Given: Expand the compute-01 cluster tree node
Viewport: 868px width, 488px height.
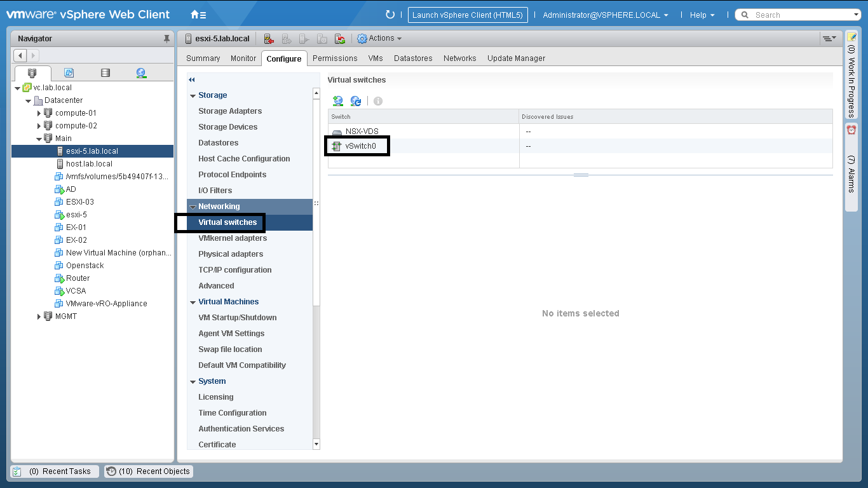Looking at the screenshot, I should [39, 113].
